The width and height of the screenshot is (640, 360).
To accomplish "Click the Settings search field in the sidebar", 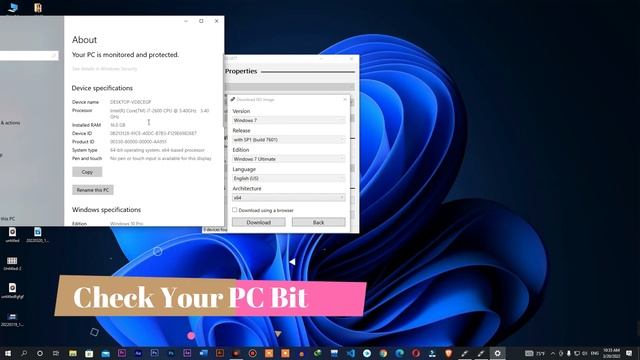I will tap(29, 55).
